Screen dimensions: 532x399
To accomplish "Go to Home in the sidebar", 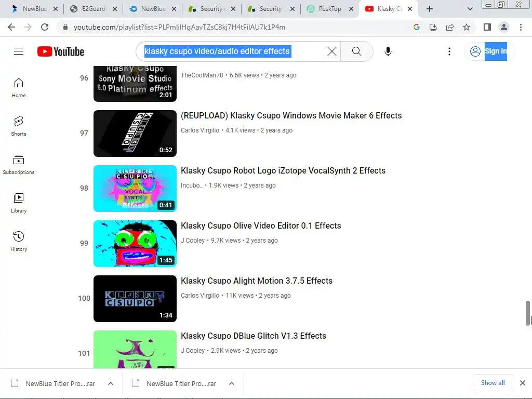I will click(19, 87).
